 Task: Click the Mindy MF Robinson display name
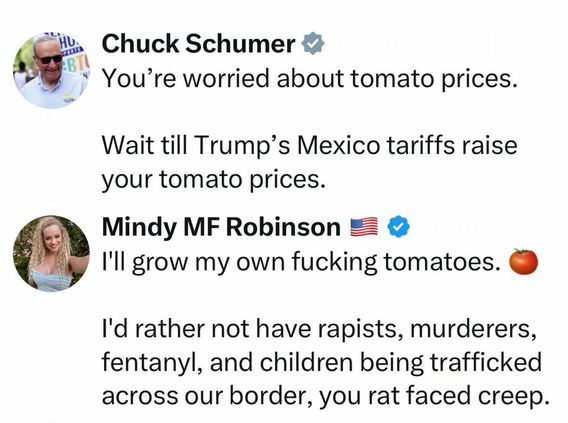coord(221,227)
